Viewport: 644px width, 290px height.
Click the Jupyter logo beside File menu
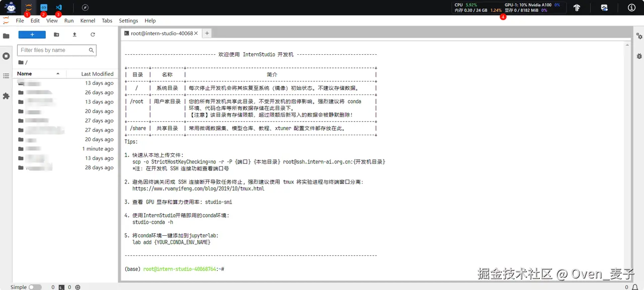pos(6,21)
